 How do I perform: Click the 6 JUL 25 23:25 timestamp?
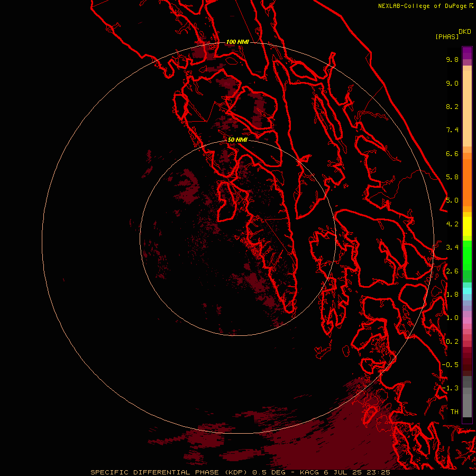click(357, 472)
